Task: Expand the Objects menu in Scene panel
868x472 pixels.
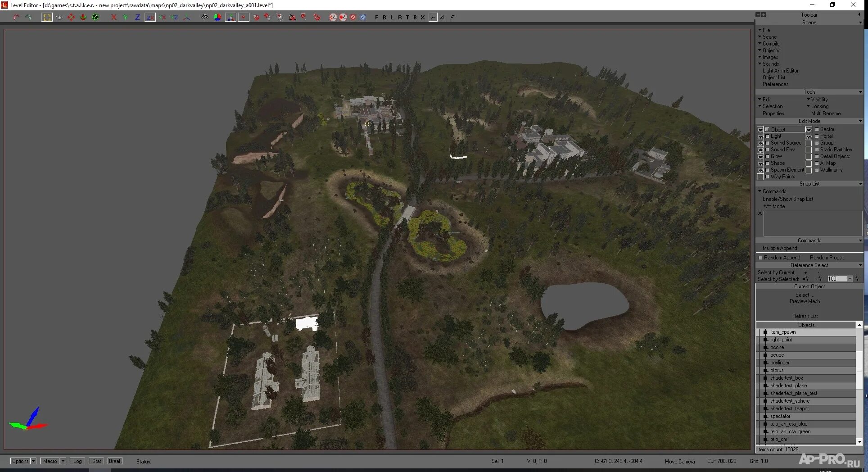Action: tap(769, 50)
